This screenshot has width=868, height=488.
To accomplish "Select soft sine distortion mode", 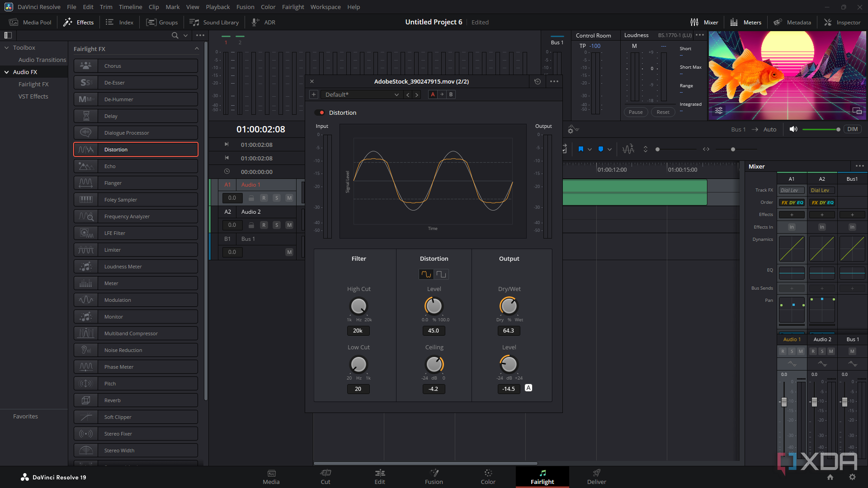I will click(426, 274).
